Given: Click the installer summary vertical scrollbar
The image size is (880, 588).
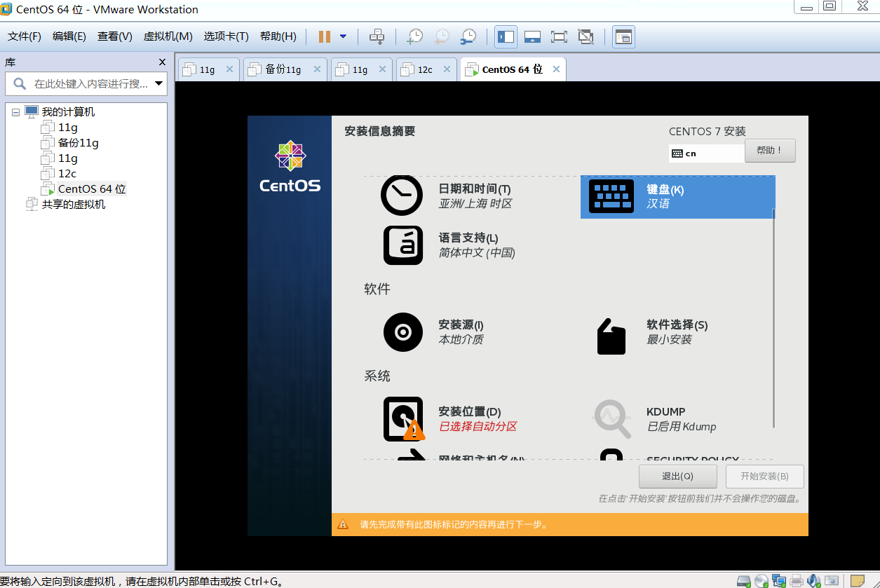Looking at the screenshot, I should click(x=774, y=317).
